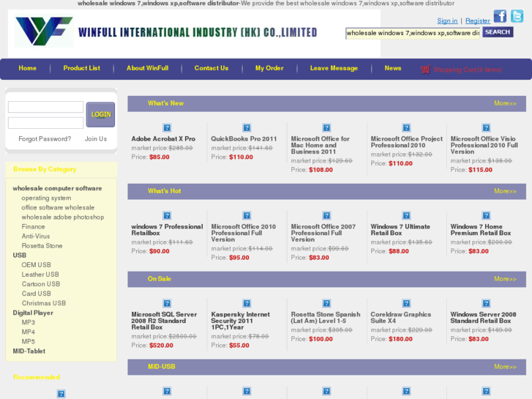532x399 pixels.
Task: Open Rosetta Stone Spanish image placeholder
Action: (x=326, y=303)
